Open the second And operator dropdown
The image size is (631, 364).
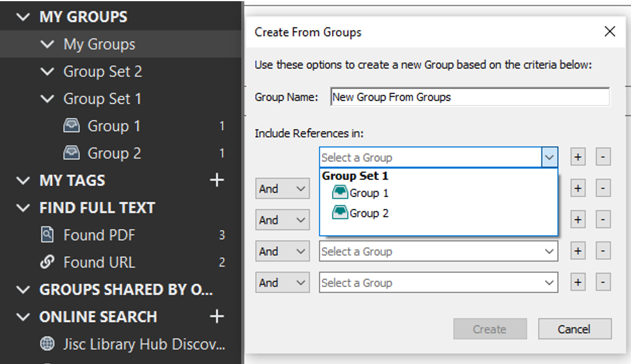pyautogui.click(x=282, y=220)
